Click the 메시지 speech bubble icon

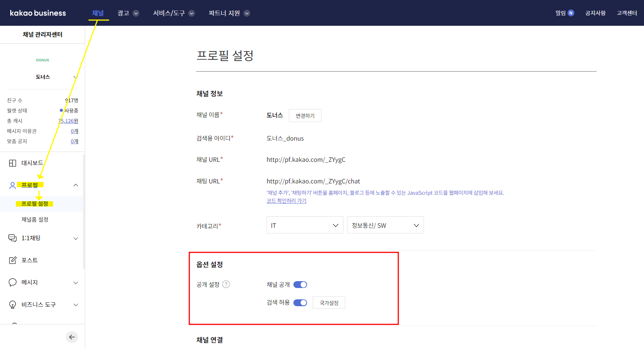tap(12, 282)
